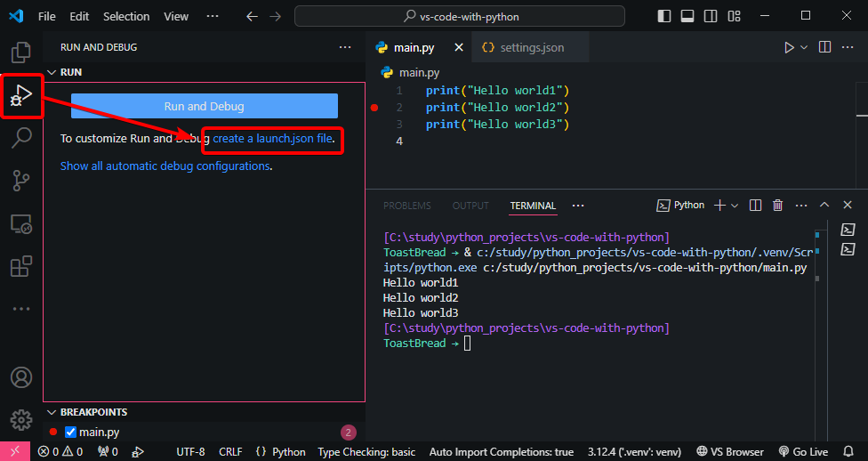Viewport: 868px width, 461px height.
Task: Close the terminal panel
Action: coord(848,205)
